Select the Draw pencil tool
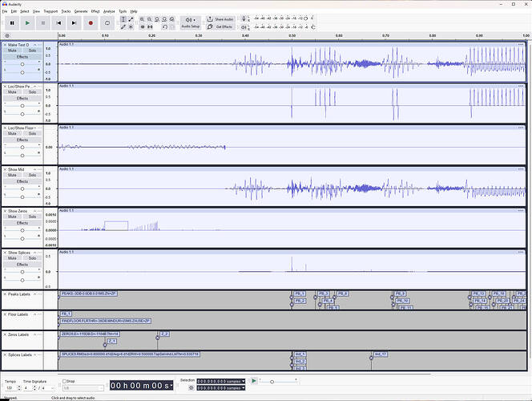The width and height of the screenshot is (532, 401). [x=123, y=26]
